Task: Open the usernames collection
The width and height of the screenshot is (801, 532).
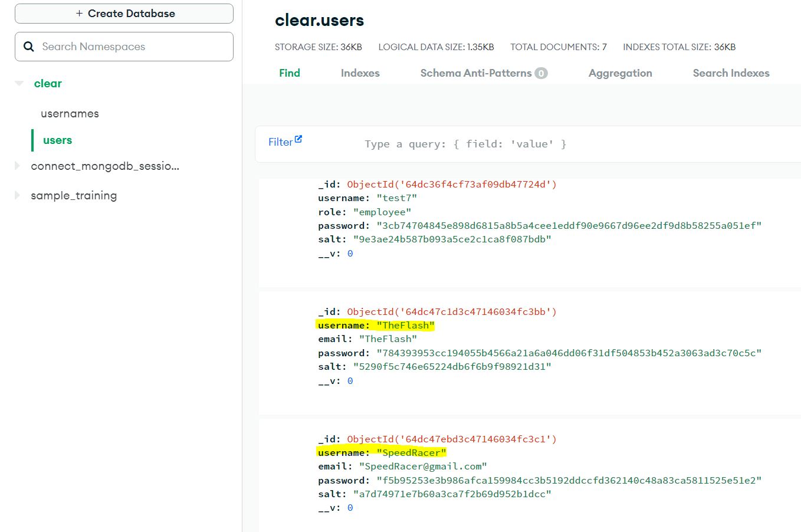Action: [70, 114]
